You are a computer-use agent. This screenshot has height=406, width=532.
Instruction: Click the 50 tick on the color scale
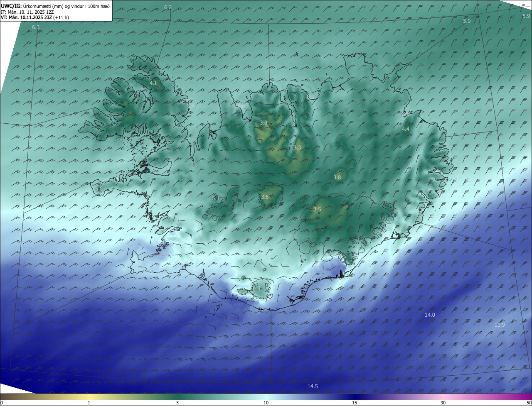pyautogui.click(x=529, y=403)
